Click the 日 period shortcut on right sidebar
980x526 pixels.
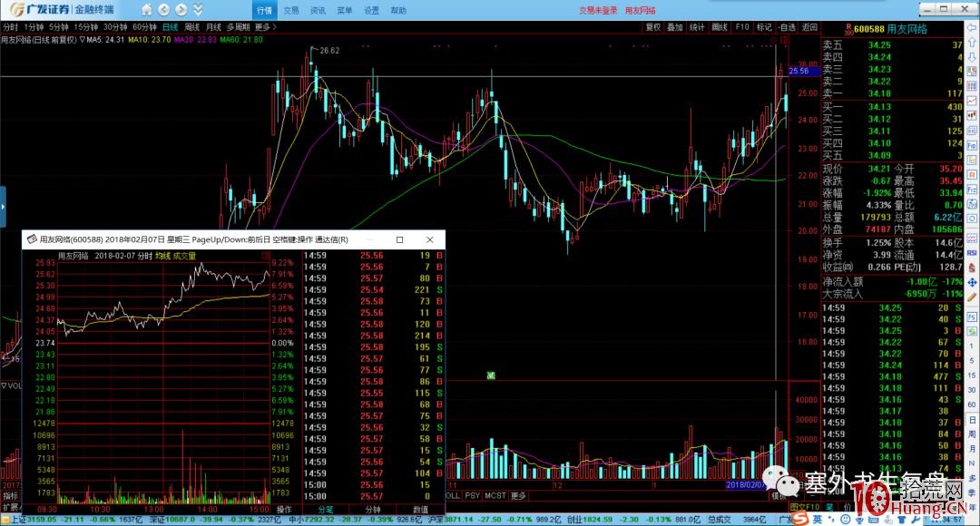pos(972,420)
